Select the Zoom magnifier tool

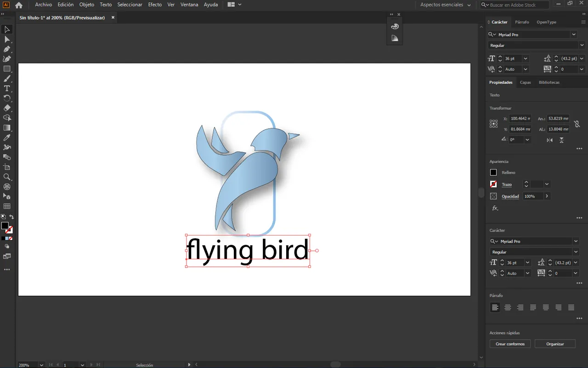tap(7, 177)
